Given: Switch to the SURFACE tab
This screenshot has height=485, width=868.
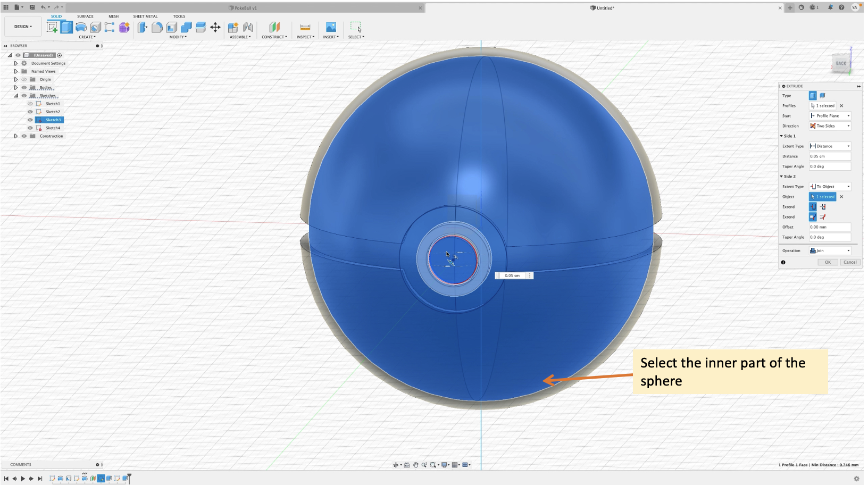Looking at the screenshot, I should 85,16.
